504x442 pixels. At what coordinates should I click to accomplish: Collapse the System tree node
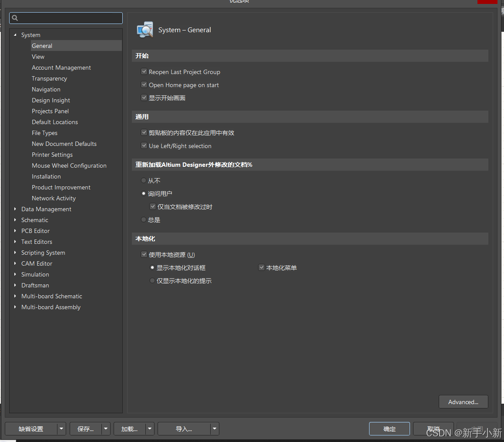(x=15, y=35)
